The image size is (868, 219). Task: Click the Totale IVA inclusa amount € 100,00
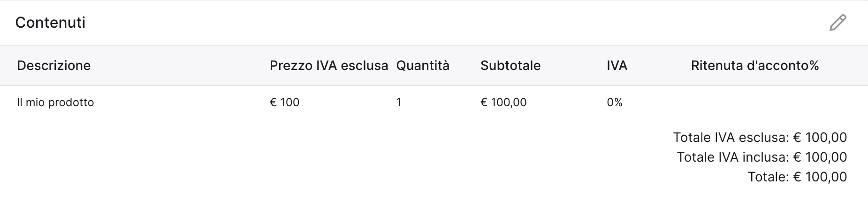[x=820, y=157]
